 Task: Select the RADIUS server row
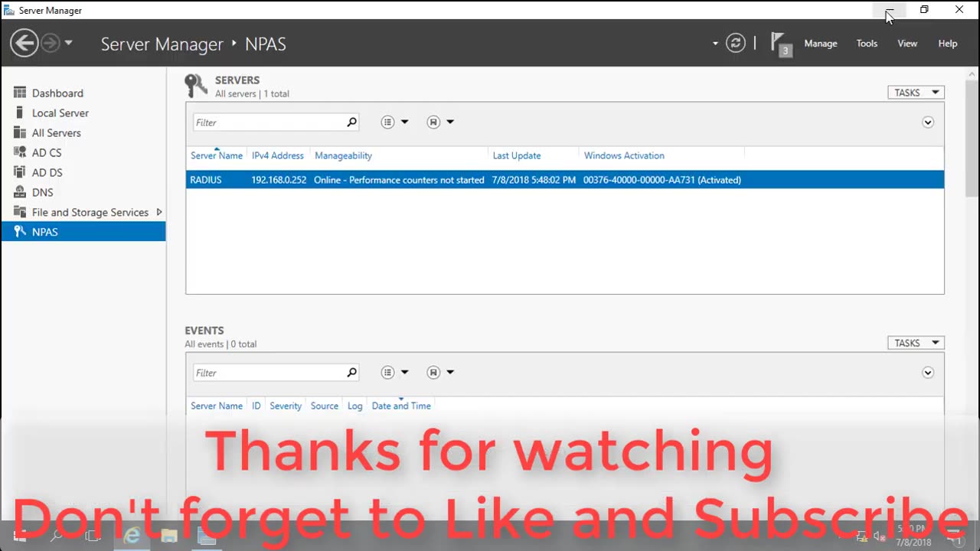pos(565,180)
